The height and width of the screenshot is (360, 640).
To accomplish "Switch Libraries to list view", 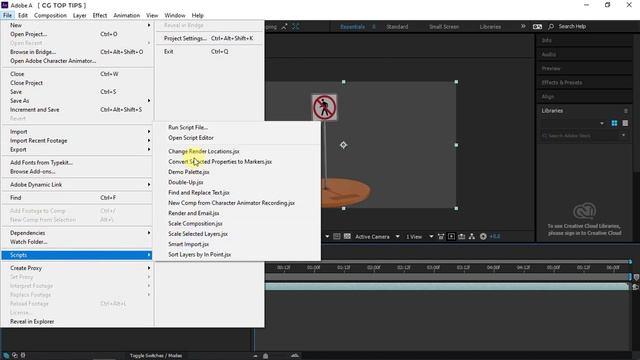I will 625,123.
